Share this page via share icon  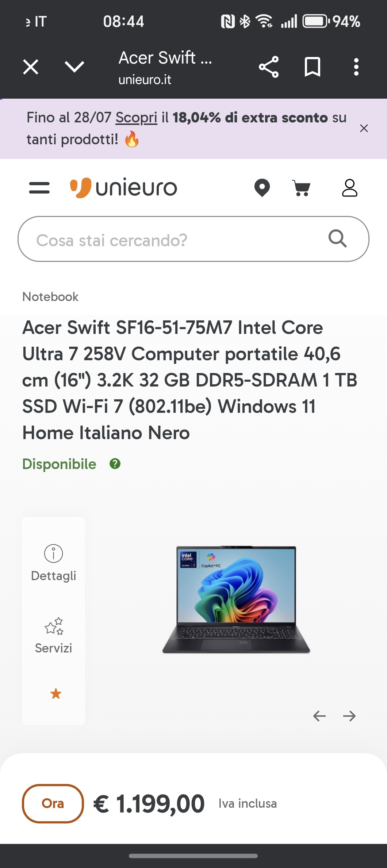click(x=269, y=67)
